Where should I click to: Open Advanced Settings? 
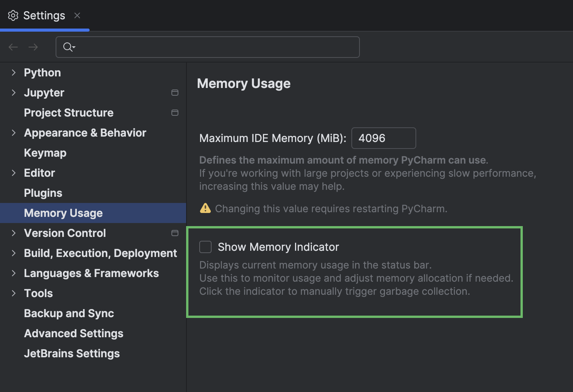(73, 333)
